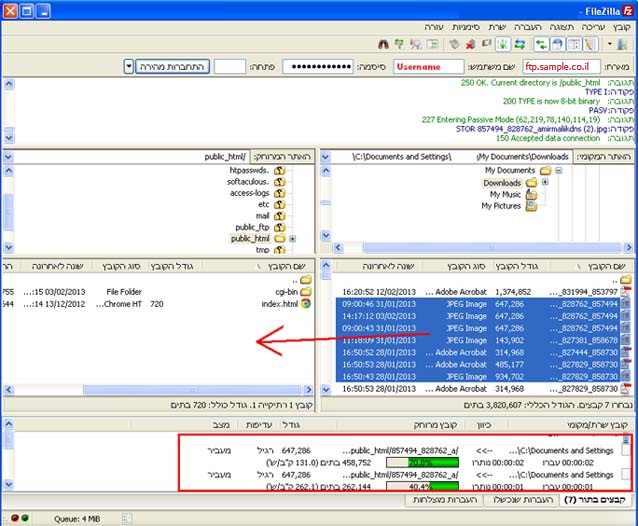Open the תצוגה menu

[x=562, y=27]
